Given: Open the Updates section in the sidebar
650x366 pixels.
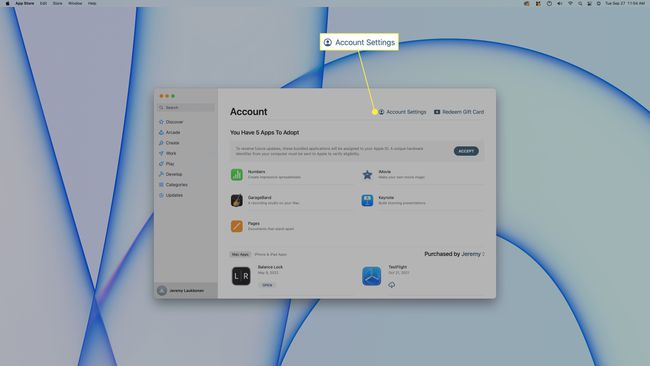Looking at the screenshot, I should pyautogui.click(x=171, y=195).
